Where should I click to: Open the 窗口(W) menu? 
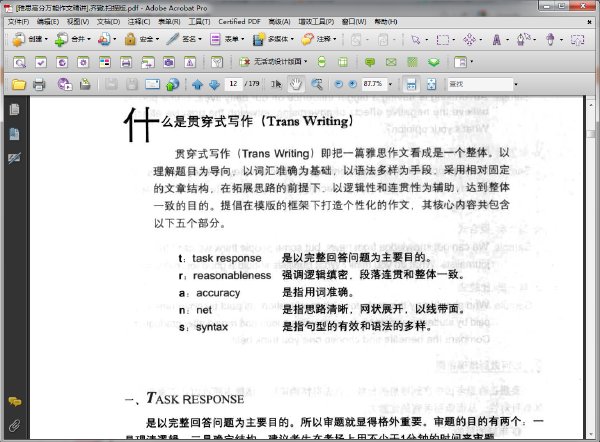click(354, 22)
